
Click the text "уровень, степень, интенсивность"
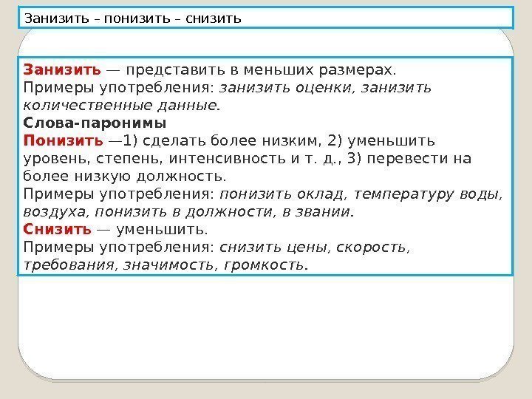154,158
